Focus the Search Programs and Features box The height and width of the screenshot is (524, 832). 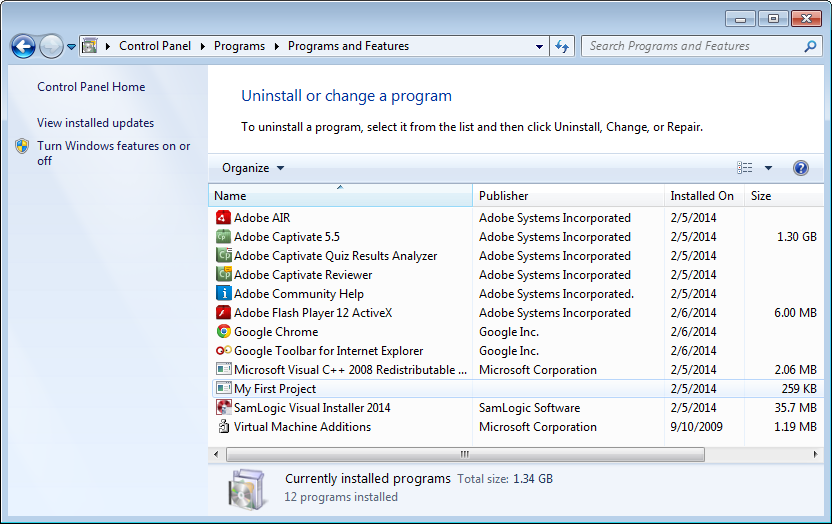tap(703, 46)
